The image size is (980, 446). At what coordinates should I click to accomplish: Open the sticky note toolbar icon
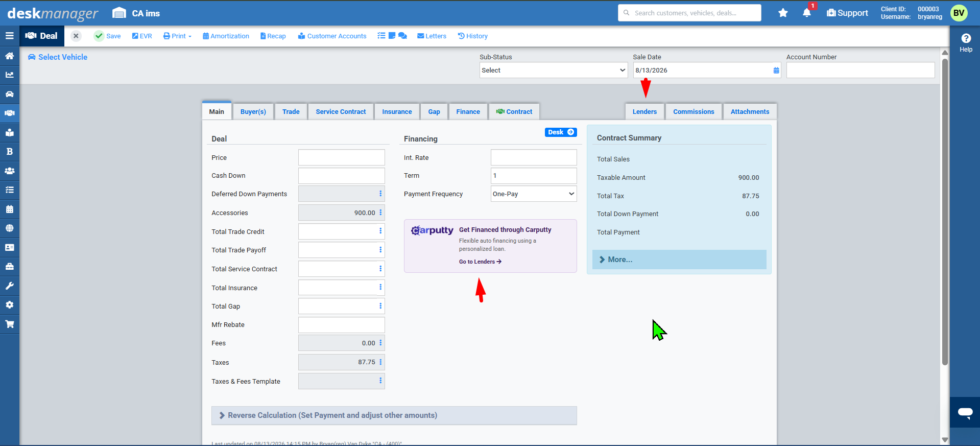pos(392,36)
